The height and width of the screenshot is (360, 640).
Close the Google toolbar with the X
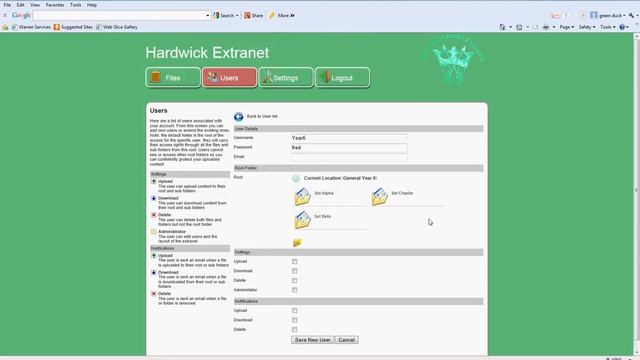click(5, 16)
